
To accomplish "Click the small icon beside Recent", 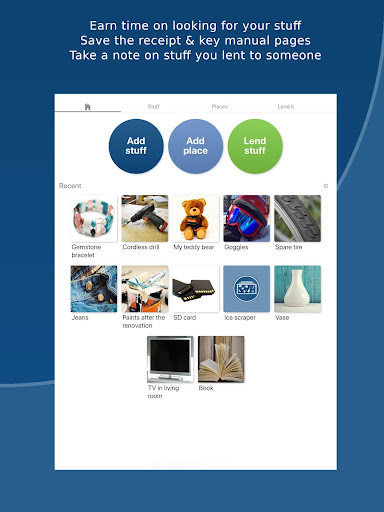I will point(326,186).
